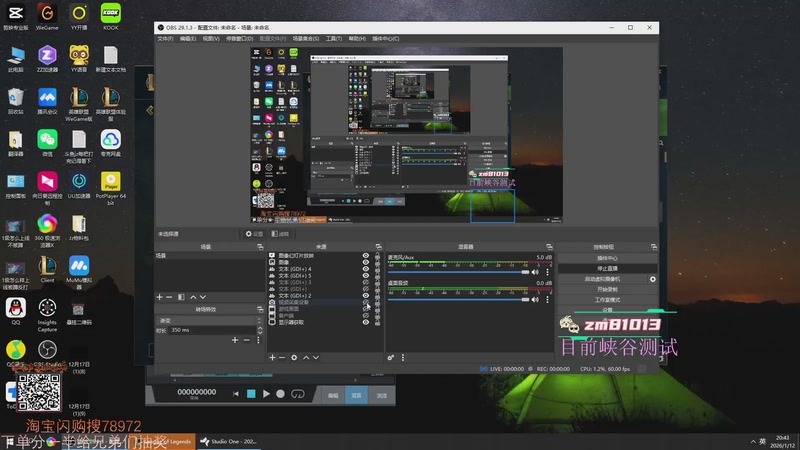Click Studio One record button
Viewport: 800px width, 450px height.
coord(280,394)
